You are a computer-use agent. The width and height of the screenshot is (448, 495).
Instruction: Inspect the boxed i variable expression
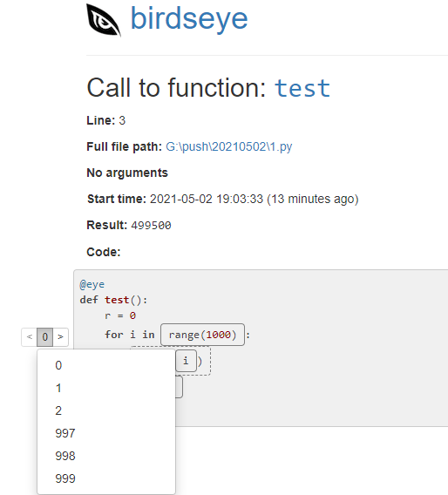tap(186, 361)
